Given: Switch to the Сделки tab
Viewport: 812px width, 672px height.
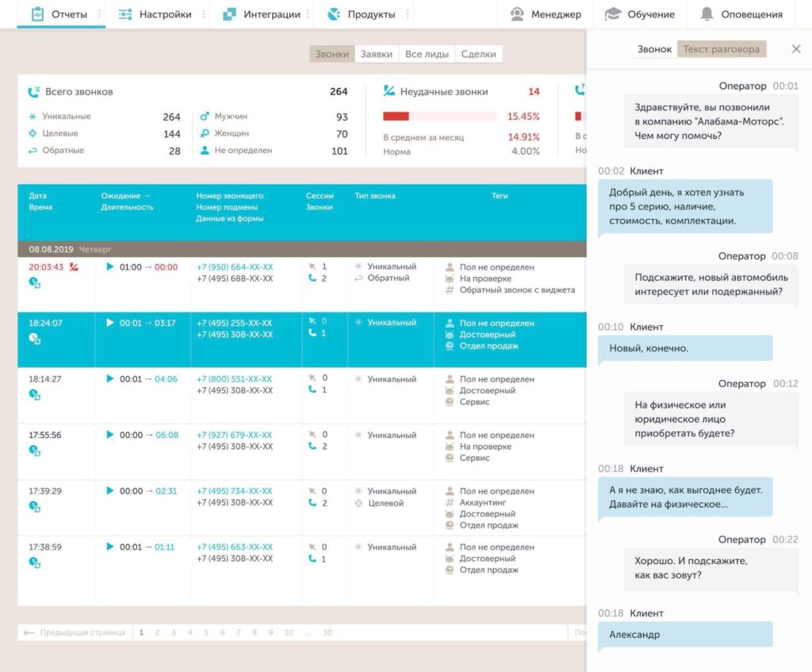Looking at the screenshot, I should coord(478,54).
